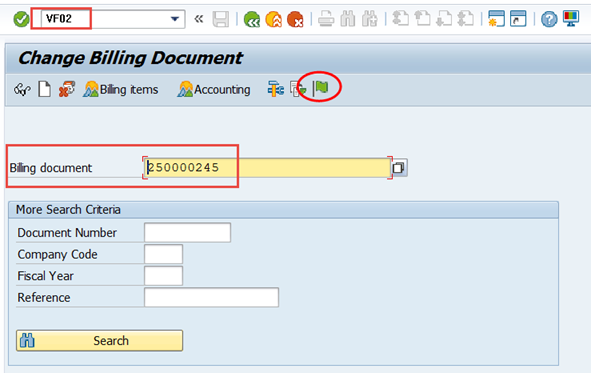Click the Reference input field
This screenshot has width=591, height=373.
[211, 297]
